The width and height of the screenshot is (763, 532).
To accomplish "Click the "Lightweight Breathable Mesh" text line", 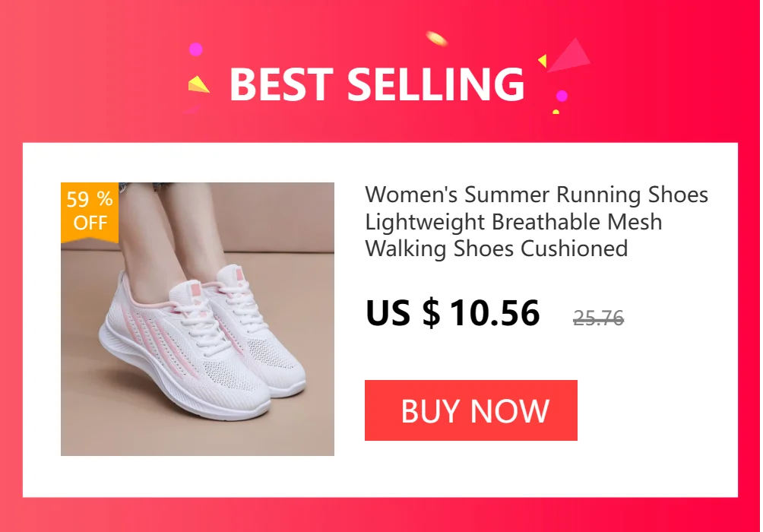I will click(x=514, y=222).
